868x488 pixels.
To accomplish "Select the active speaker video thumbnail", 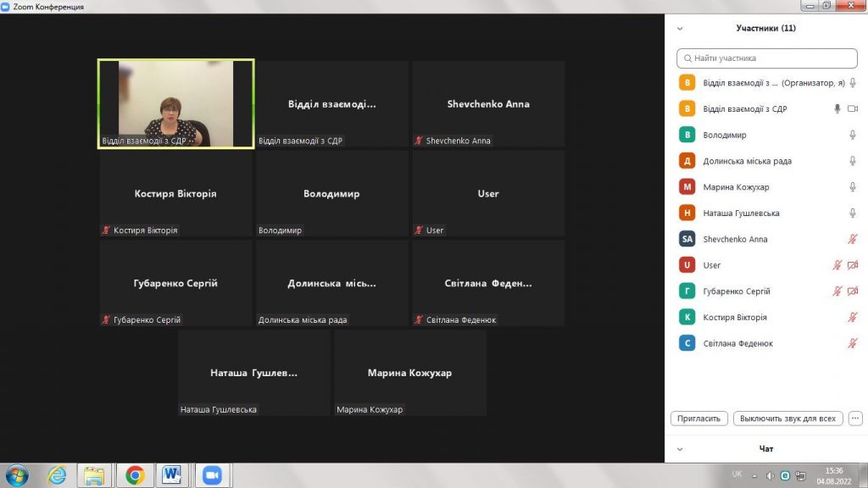I will 176,103.
